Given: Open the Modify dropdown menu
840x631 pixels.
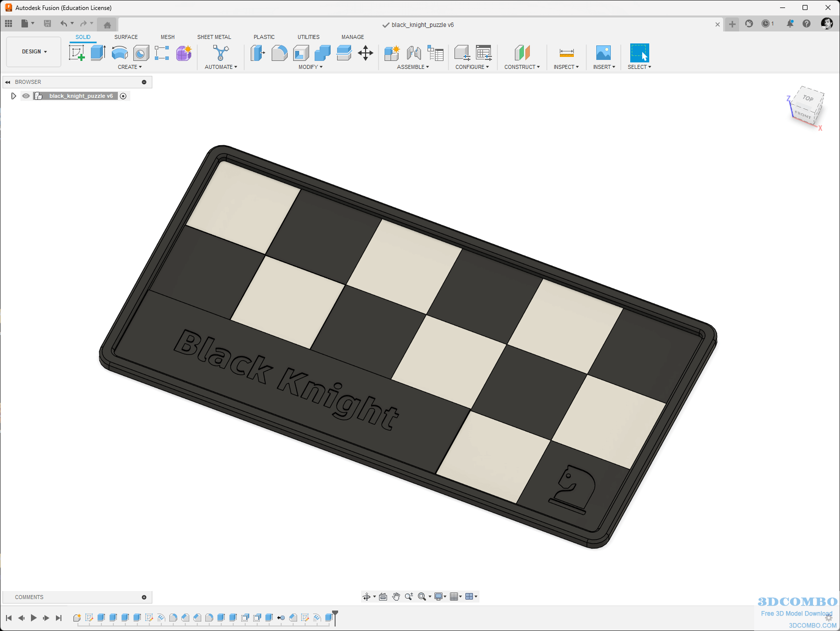Looking at the screenshot, I should 310,66.
